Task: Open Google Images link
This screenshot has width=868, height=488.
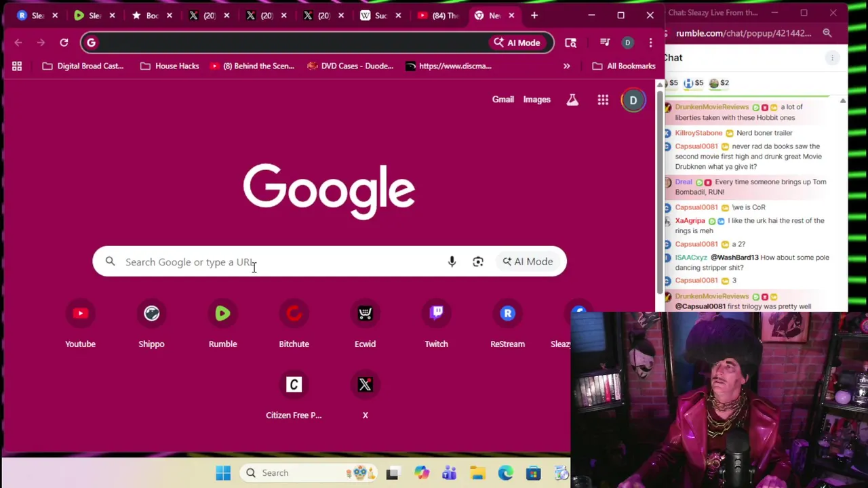Action: tap(536, 100)
